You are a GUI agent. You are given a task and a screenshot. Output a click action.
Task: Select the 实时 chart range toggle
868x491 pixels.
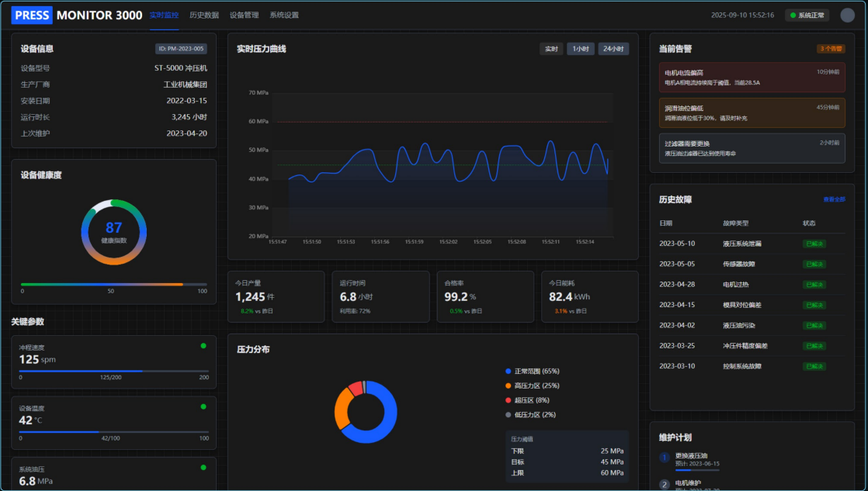(x=551, y=49)
